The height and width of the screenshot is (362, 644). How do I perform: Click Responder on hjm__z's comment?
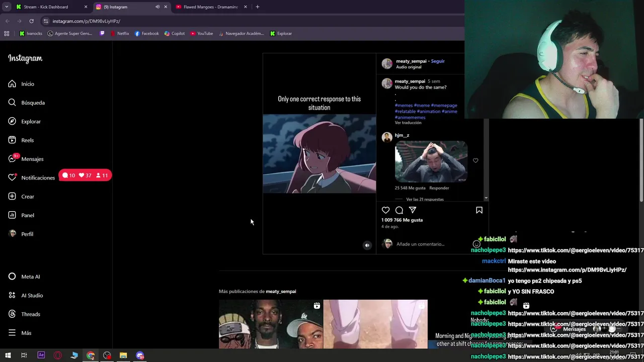[x=439, y=188]
